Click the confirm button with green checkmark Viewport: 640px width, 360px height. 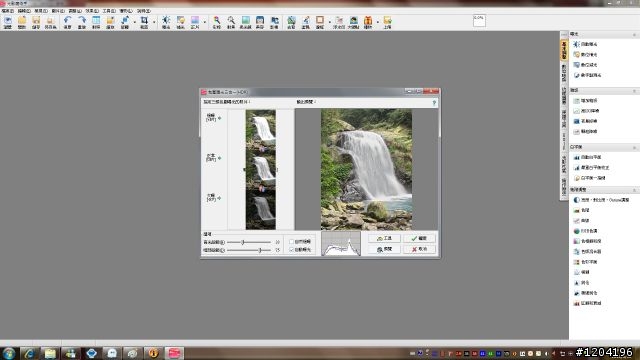(419, 238)
